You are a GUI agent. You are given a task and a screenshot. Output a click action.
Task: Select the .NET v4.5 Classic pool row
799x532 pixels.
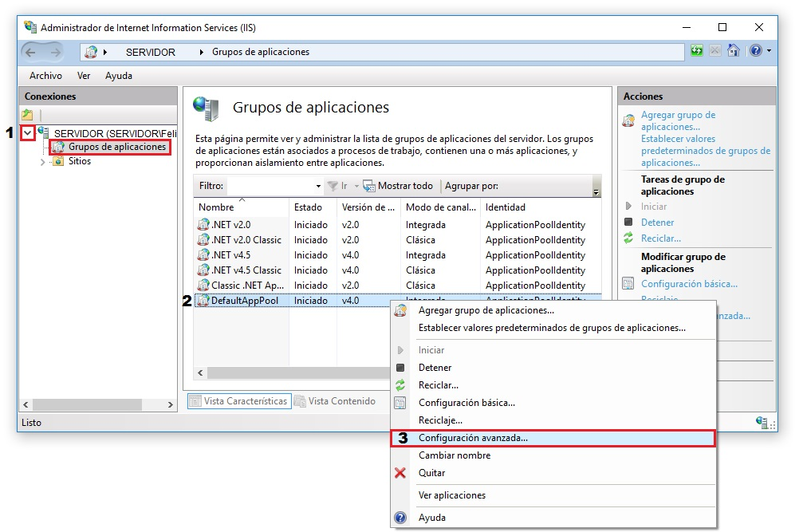[397, 270]
